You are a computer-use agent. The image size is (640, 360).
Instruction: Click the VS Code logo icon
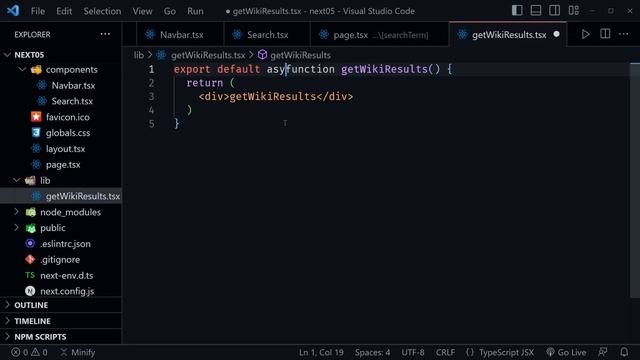click(x=13, y=10)
